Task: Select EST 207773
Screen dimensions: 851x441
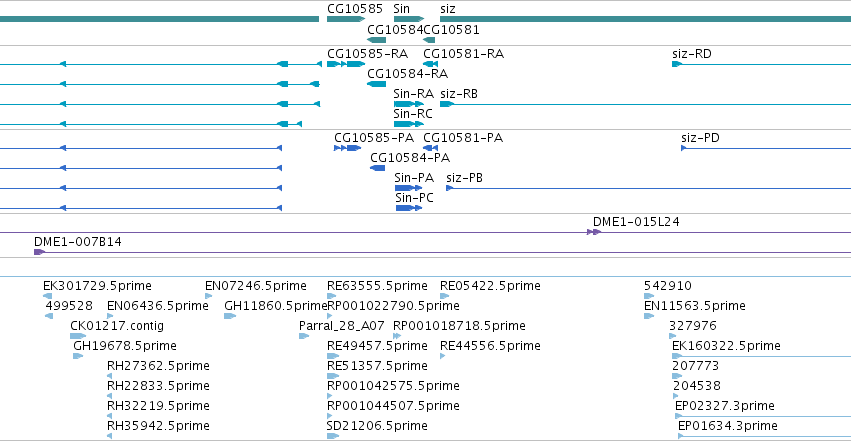Action: (677, 376)
